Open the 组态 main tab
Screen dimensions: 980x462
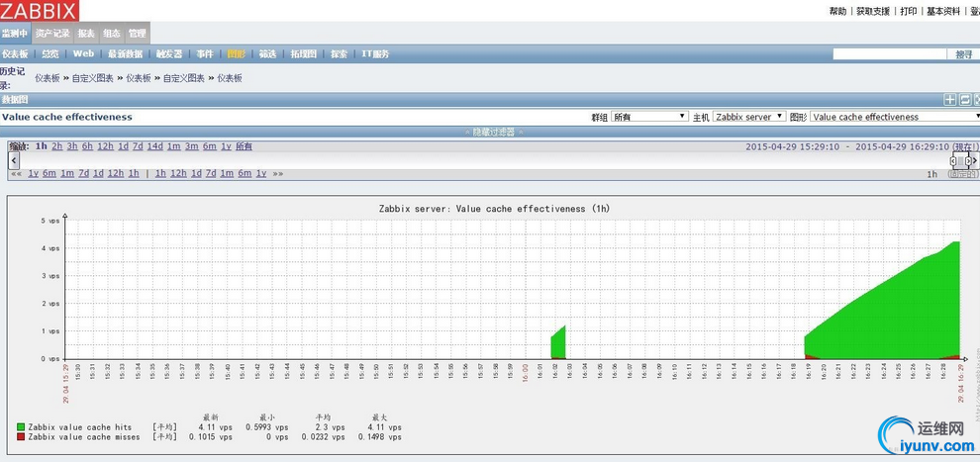112,33
